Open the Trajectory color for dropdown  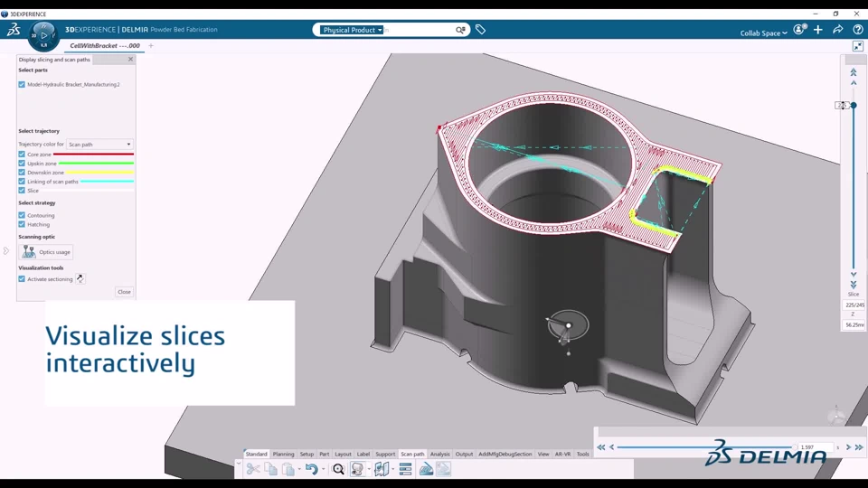(99, 145)
